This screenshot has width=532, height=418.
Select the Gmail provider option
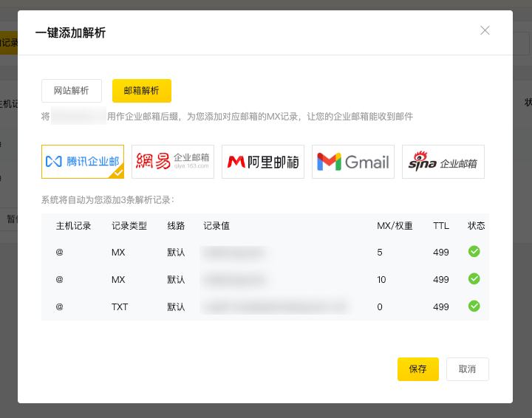click(353, 162)
